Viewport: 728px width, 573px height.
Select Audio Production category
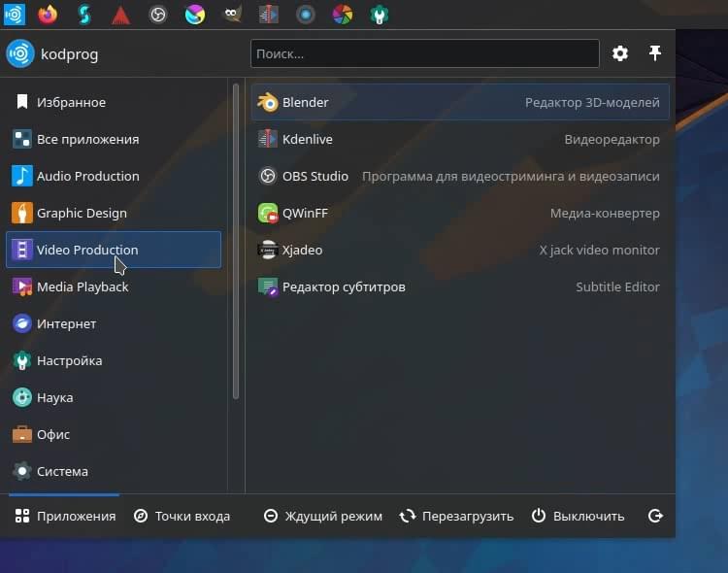click(x=114, y=176)
